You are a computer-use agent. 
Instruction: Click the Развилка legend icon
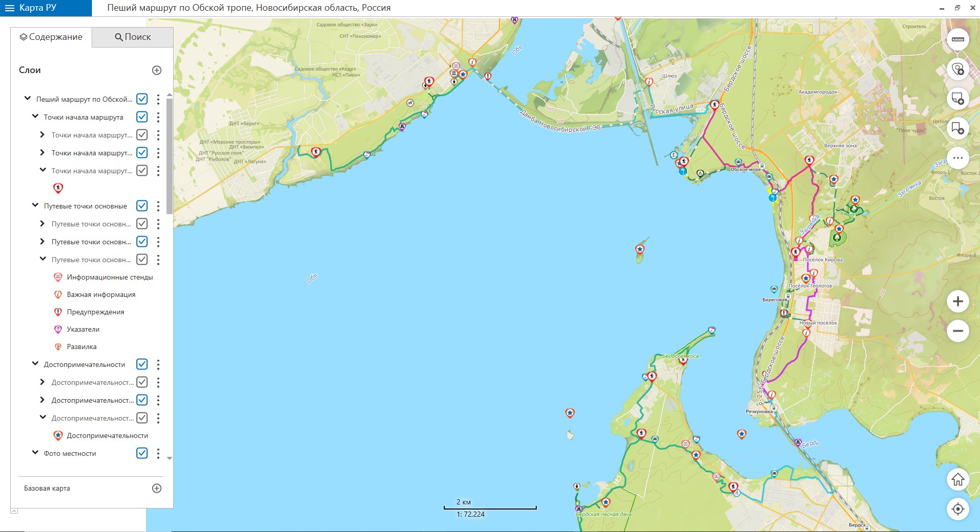pyautogui.click(x=58, y=346)
